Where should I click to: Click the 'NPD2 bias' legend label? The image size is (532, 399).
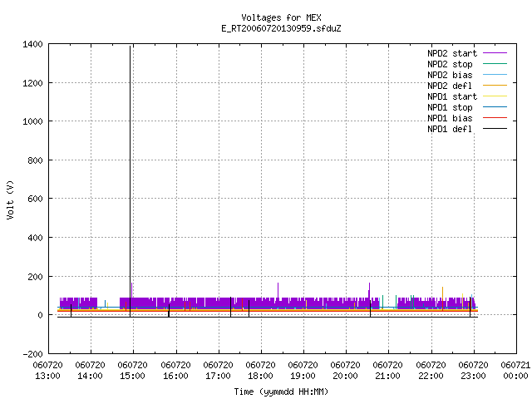450,75
